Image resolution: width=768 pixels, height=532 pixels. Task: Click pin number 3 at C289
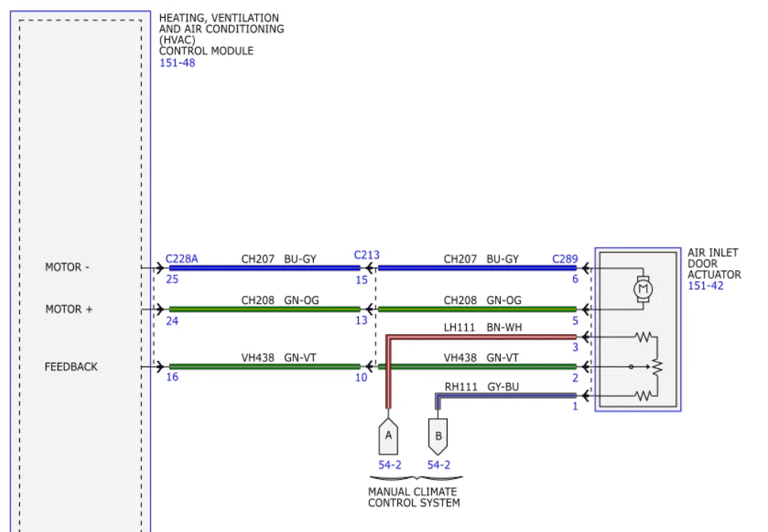575,347
